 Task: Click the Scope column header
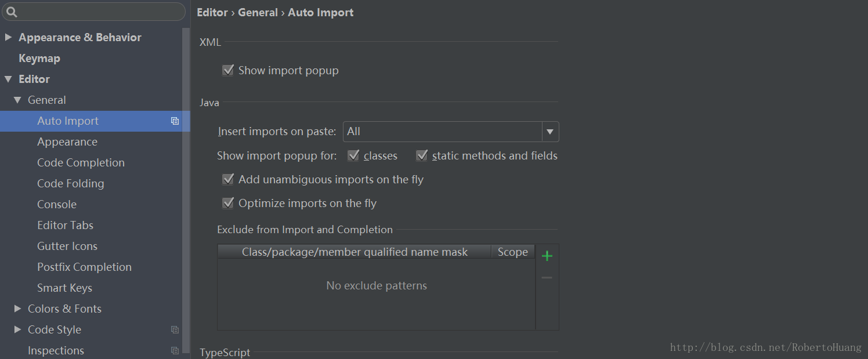(512, 252)
